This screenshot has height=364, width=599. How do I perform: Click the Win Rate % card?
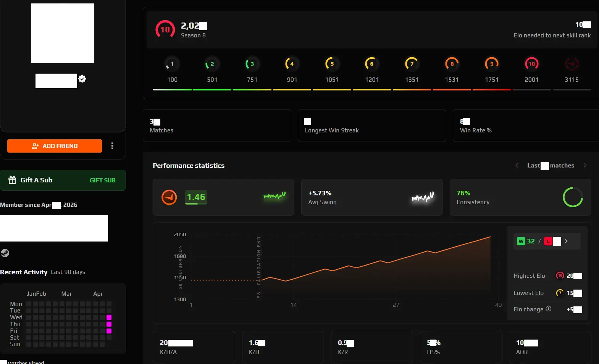526,126
